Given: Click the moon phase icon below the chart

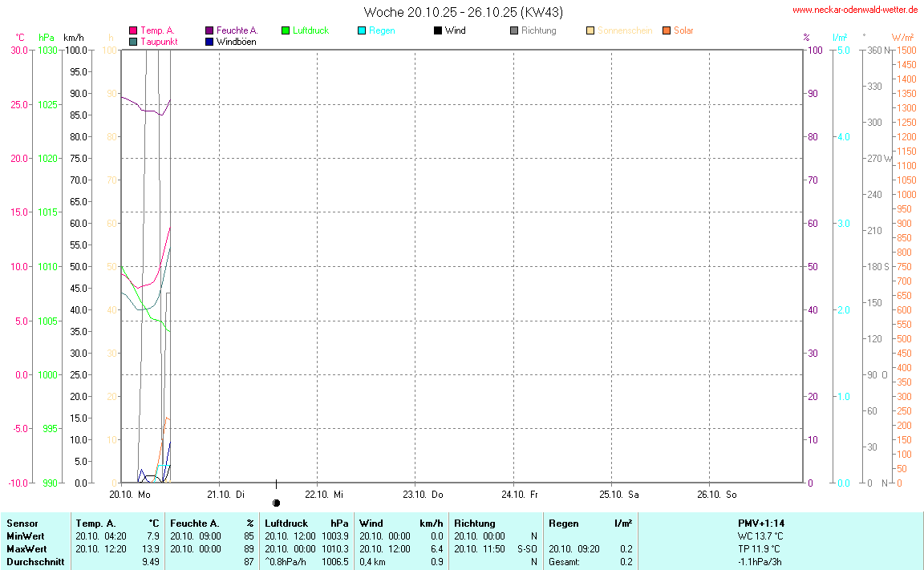Looking at the screenshot, I should point(277,503).
